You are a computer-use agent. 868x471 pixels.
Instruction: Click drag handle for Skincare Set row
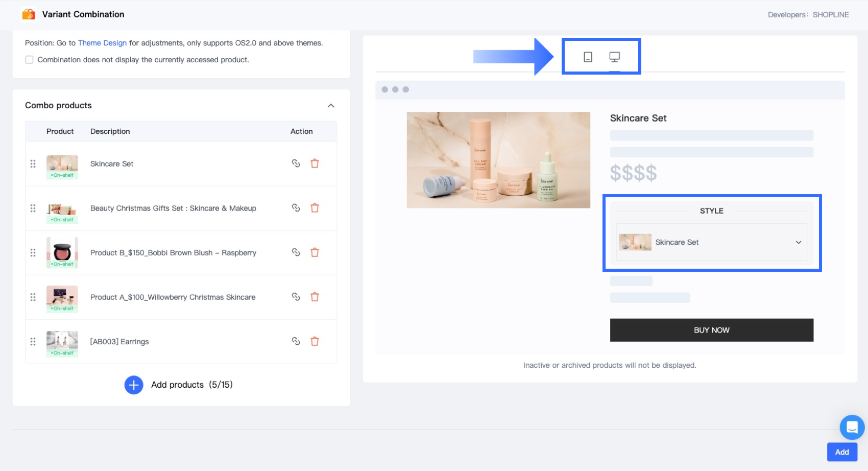[x=33, y=164]
